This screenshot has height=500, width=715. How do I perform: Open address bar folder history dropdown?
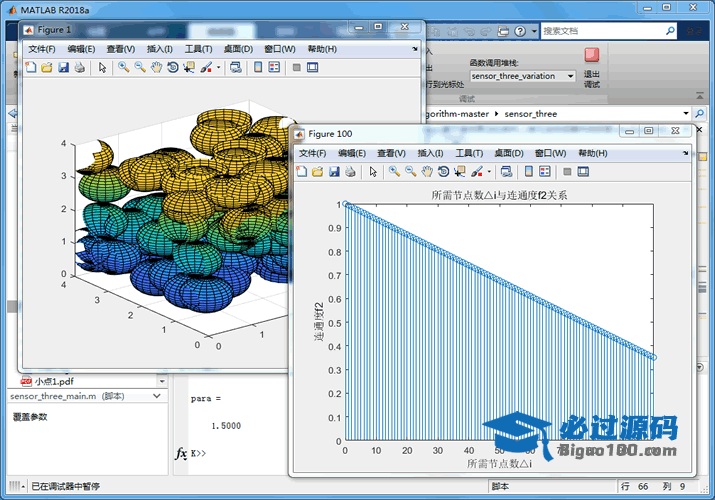tap(686, 113)
